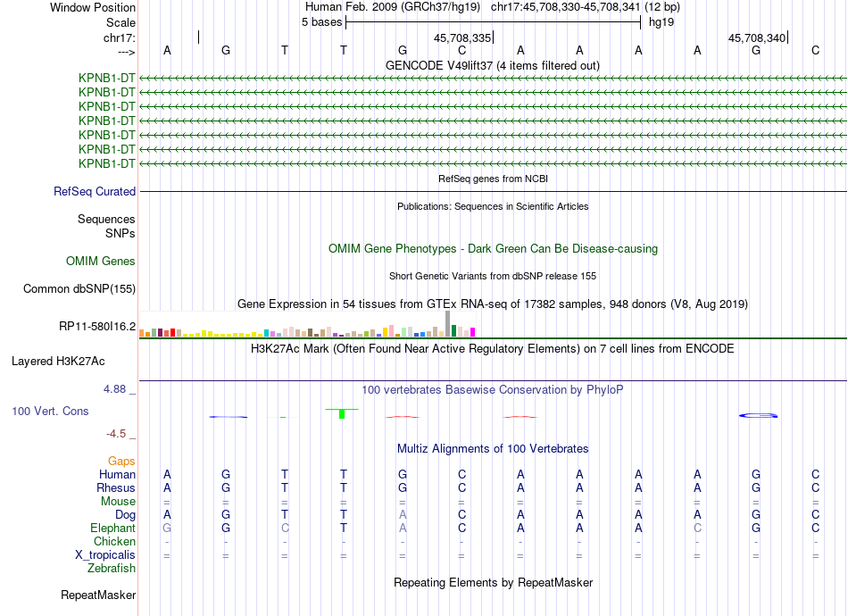848x616 pixels.
Task: Open Repeating Elements by RepeatMasker title
Action: pos(493,583)
